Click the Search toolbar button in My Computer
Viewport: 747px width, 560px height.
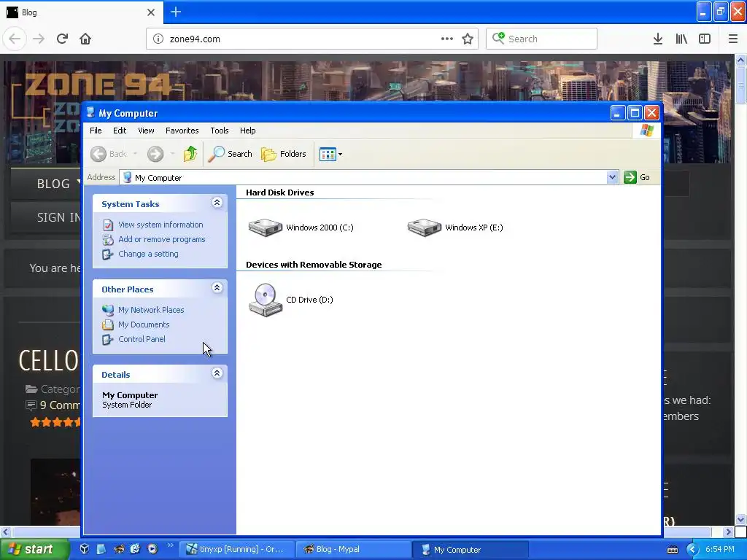pos(230,154)
